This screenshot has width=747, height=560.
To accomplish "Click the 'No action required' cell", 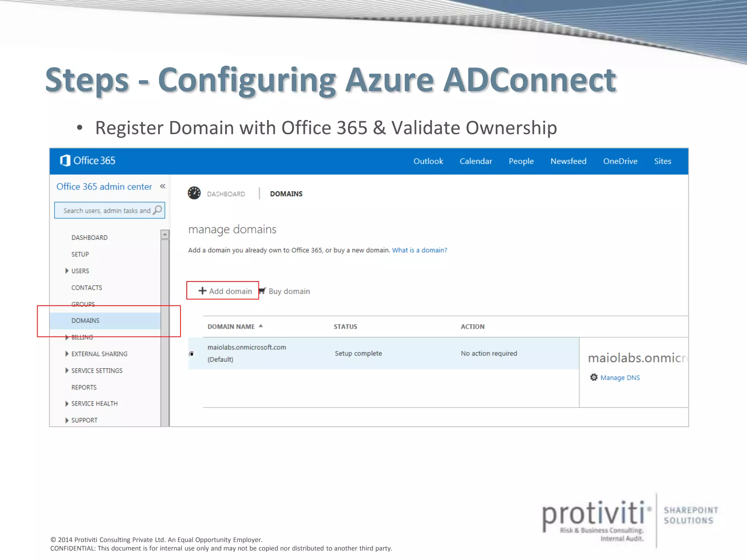I will pos(489,353).
